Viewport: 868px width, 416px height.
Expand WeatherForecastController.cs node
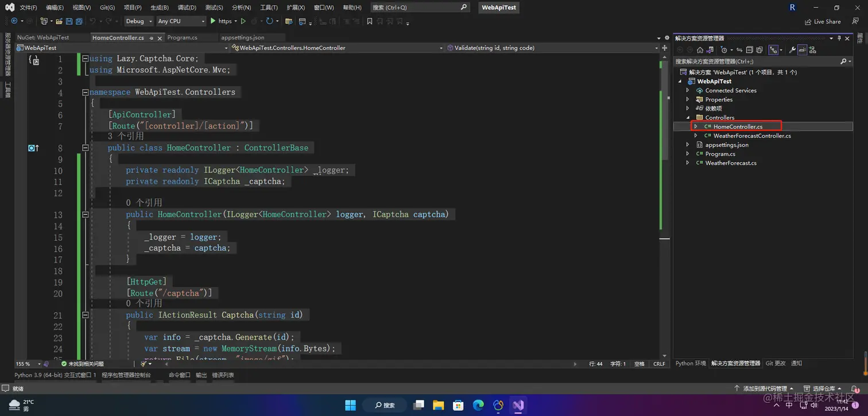(x=696, y=136)
